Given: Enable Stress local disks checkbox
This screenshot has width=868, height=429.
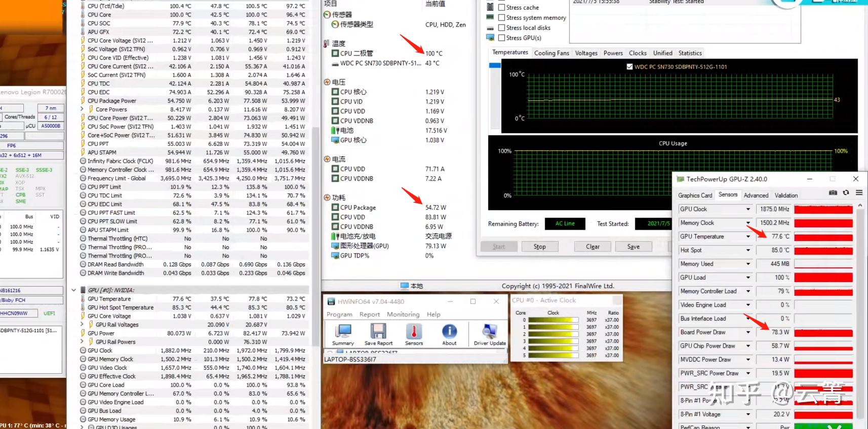Looking at the screenshot, I should pos(501,28).
